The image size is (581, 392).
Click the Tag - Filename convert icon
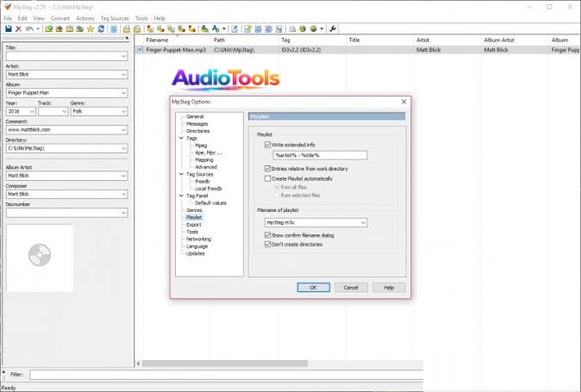[x=150, y=29]
